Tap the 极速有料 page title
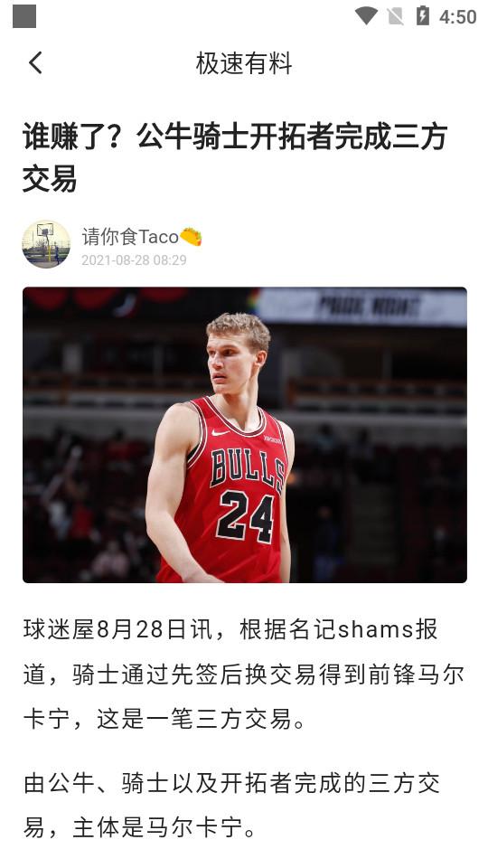 pos(243,63)
